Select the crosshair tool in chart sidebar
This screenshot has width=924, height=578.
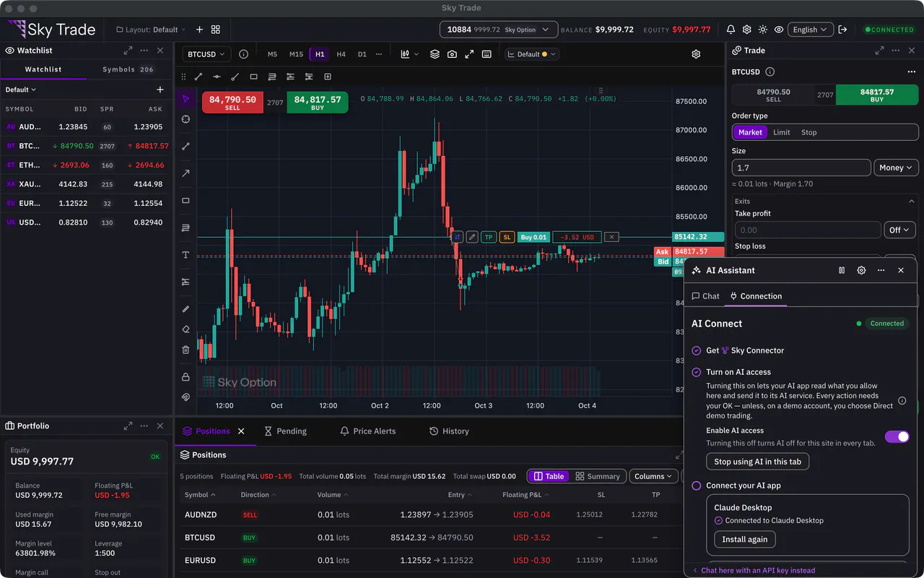point(186,119)
